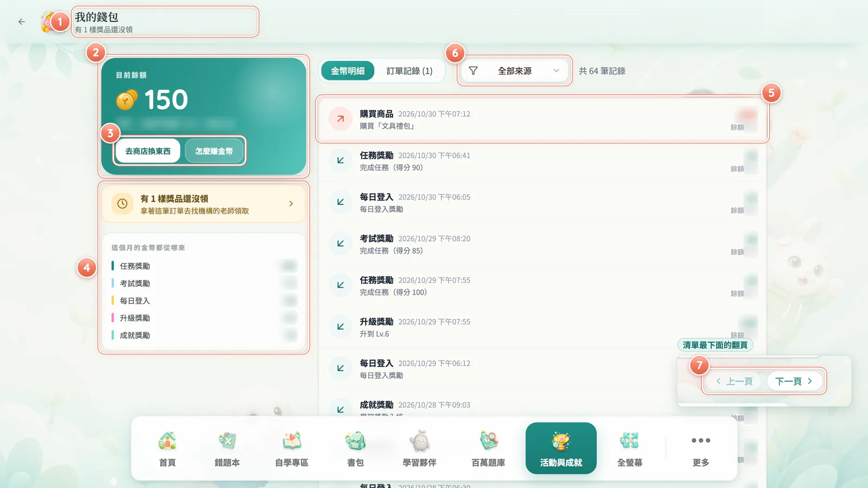Click the 有 1 樣獎品還沒領 card title

point(174,199)
